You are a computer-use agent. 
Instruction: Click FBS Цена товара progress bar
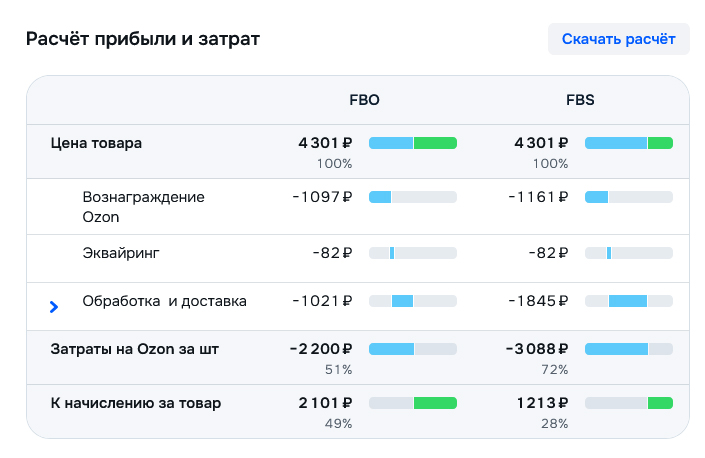628,143
